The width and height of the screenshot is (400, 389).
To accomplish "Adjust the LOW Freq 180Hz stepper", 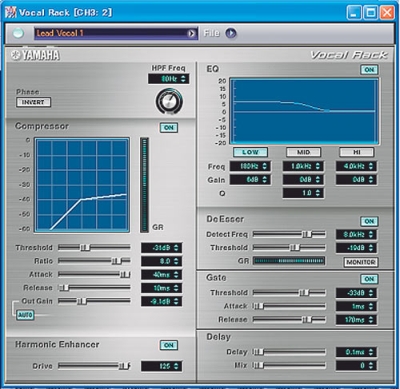I will pyautogui.click(x=265, y=166).
